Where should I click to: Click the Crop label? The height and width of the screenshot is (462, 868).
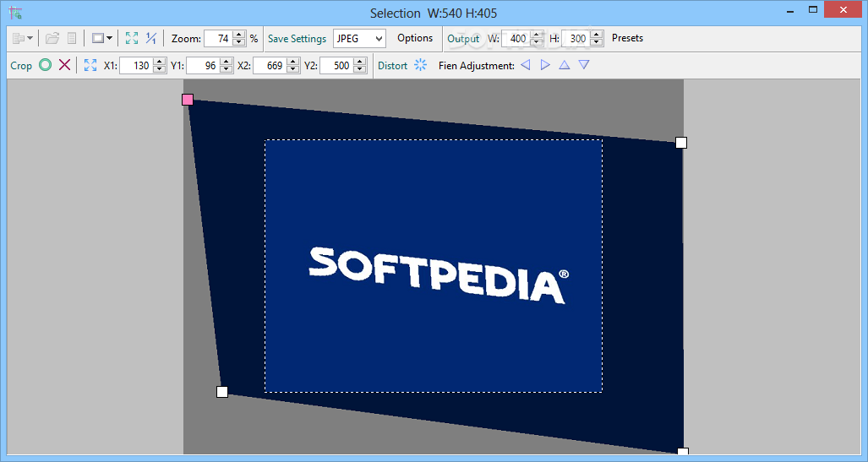(x=21, y=65)
